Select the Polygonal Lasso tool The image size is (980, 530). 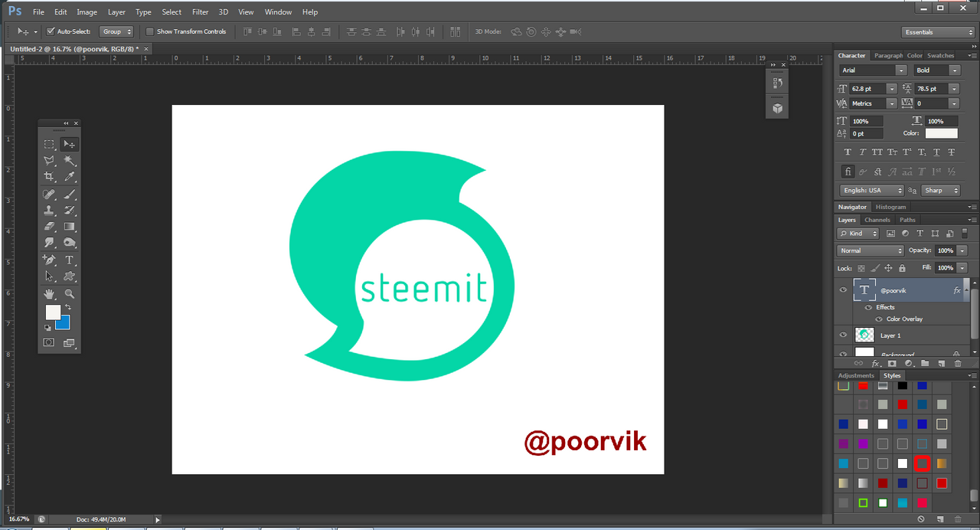49,161
